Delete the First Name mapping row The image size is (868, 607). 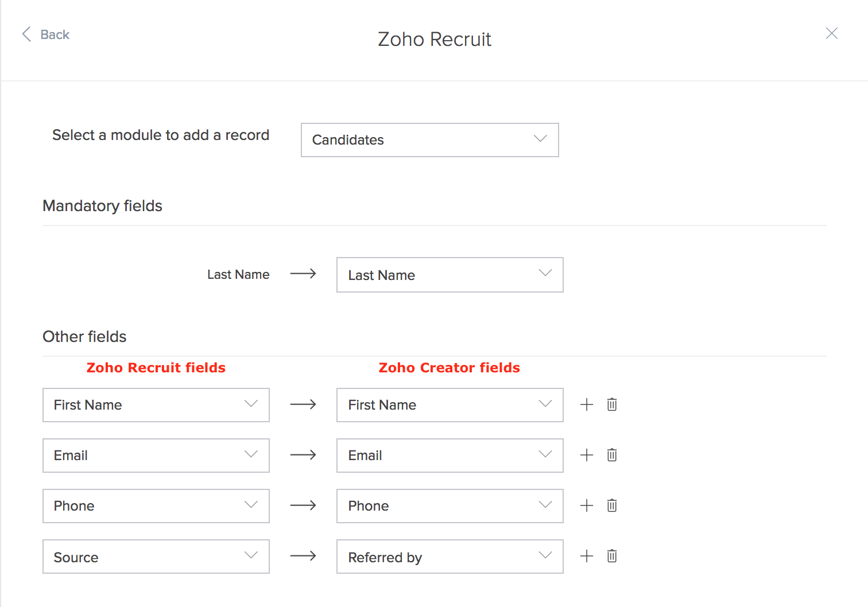coord(612,404)
